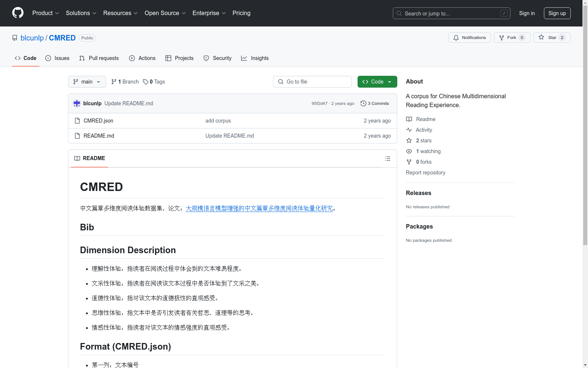588x368 pixels.
Task: Click the page vertical scrollbar
Action: [585, 125]
